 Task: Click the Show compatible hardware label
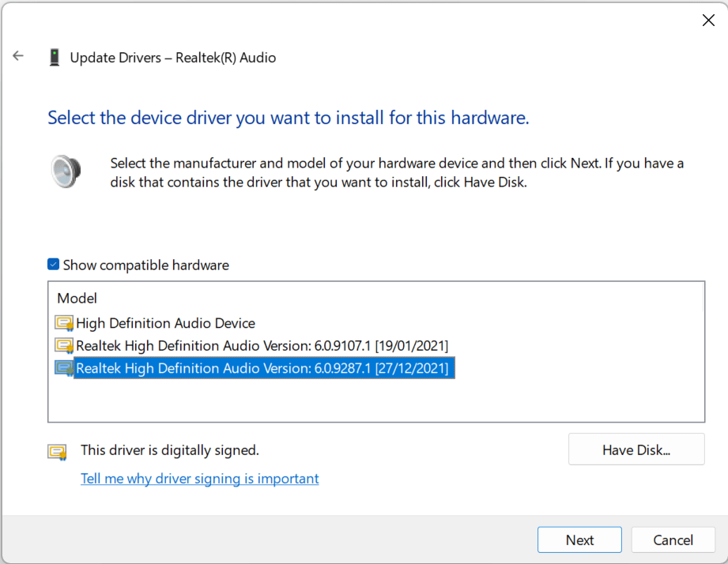point(146,265)
